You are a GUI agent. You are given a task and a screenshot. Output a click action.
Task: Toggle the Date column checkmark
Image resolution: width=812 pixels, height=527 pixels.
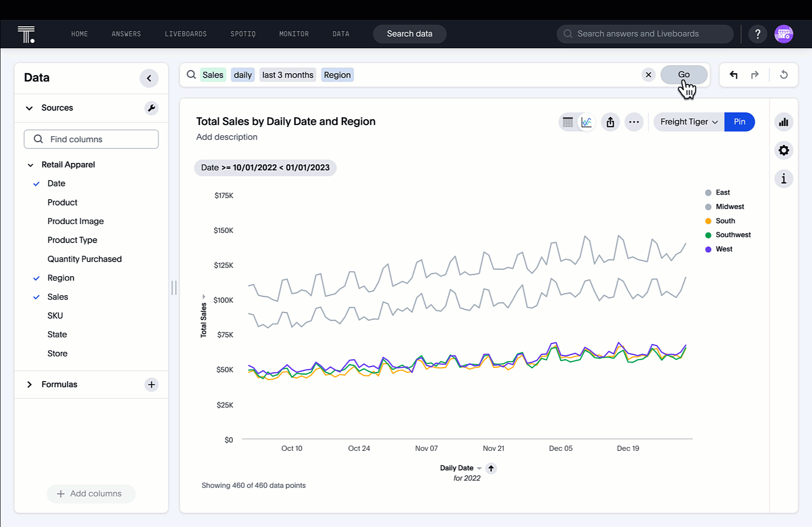pyautogui.click(x=36, y=183)
